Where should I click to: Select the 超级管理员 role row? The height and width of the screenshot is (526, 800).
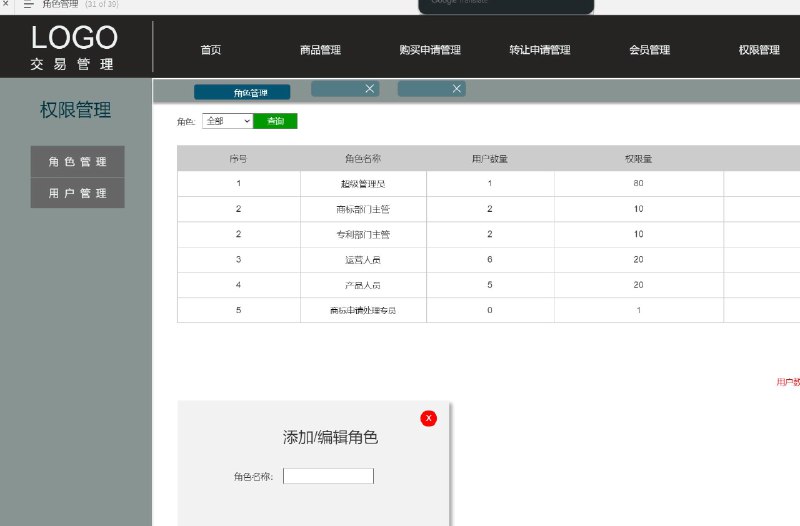click(489, 184)
